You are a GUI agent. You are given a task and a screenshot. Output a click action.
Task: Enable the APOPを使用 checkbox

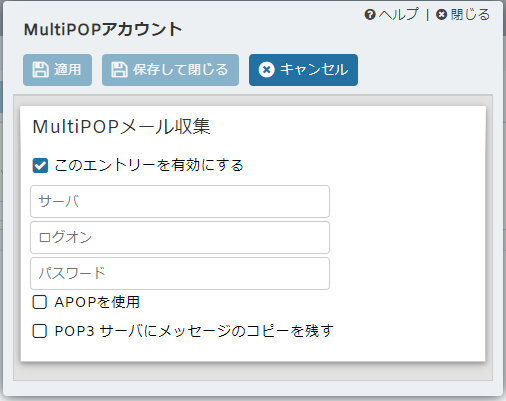(40, 302)
